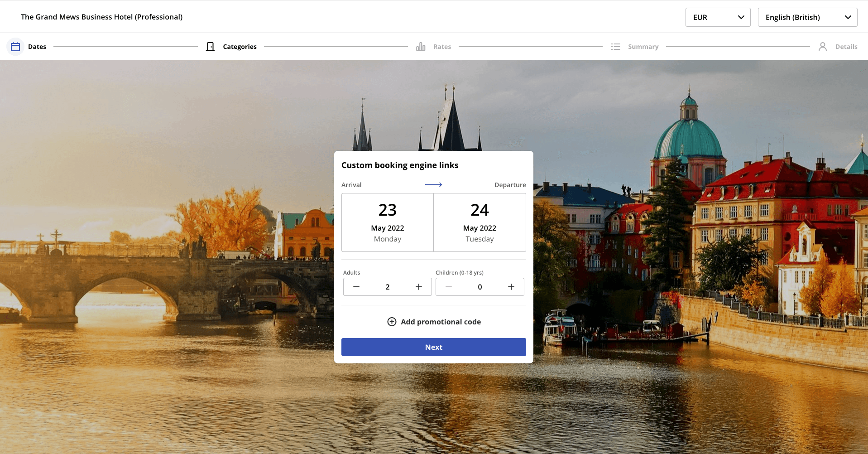
Task: Click the bar chart Rates icon
Action: 421,47
